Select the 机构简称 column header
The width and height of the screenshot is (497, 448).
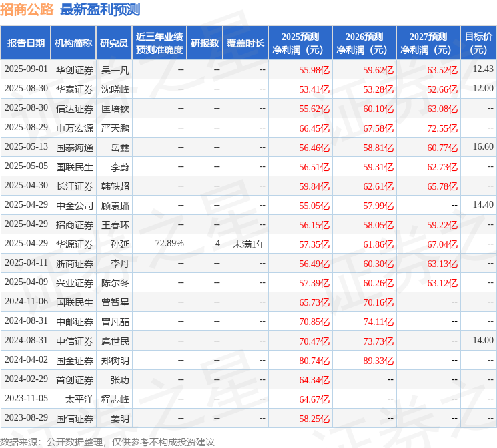(73, 43)
